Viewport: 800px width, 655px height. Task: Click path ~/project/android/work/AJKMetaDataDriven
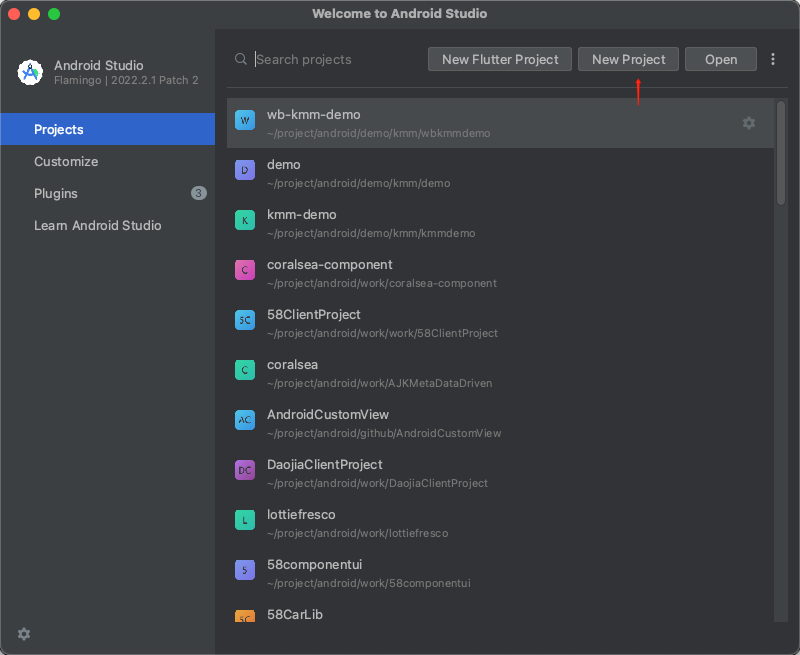[x=380, y=383]
